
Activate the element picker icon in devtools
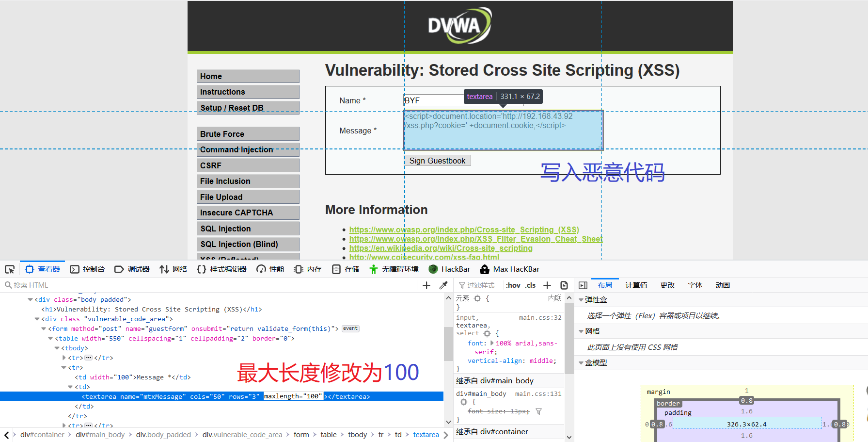tap(10, 269)
